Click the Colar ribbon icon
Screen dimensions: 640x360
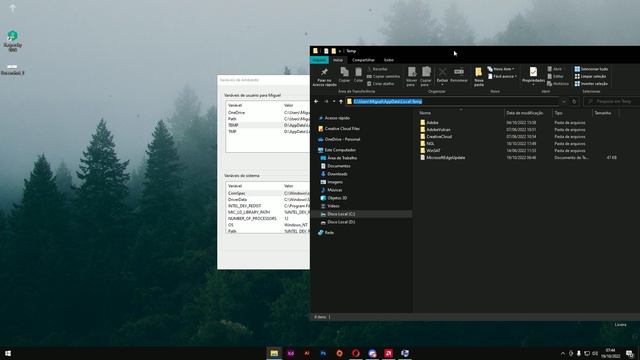point(358,72)
